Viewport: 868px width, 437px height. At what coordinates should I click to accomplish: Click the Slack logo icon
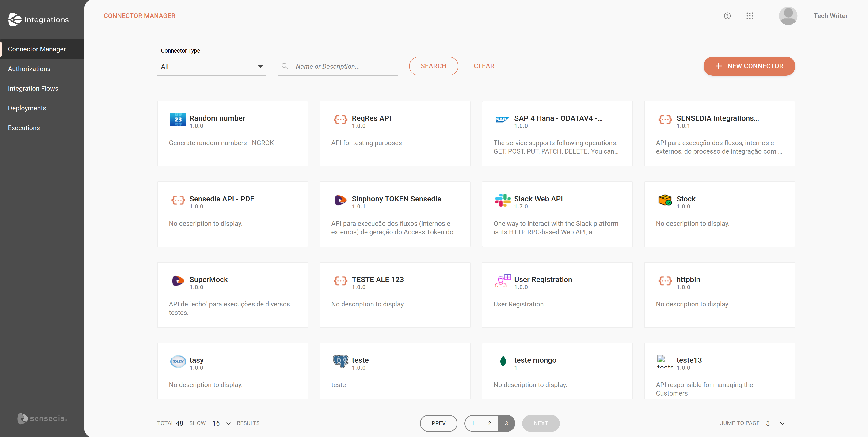point(503,200)
